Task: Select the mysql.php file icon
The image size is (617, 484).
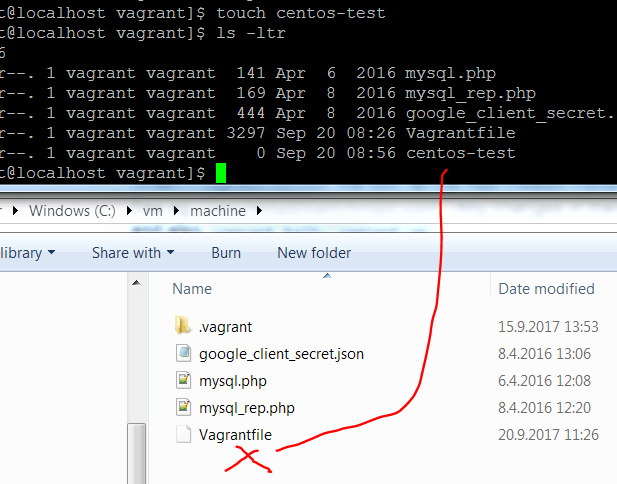Action: click(x=183, y=380)
